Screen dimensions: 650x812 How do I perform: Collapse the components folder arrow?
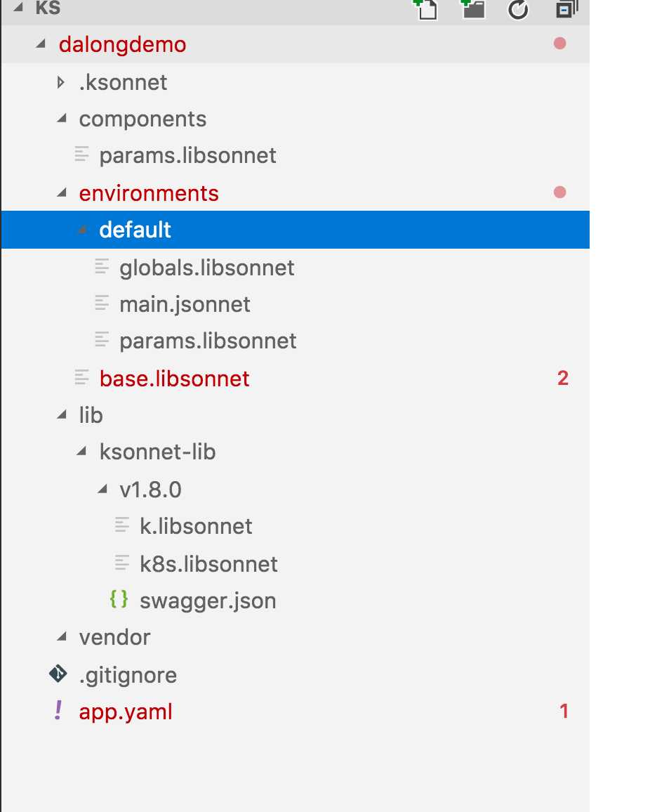pyautogui.click(x=62, y=119)
